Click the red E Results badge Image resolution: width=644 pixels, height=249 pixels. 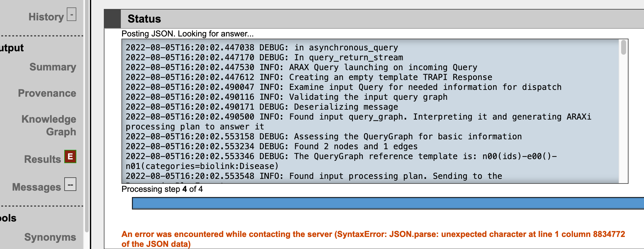[x=70, y=157]
